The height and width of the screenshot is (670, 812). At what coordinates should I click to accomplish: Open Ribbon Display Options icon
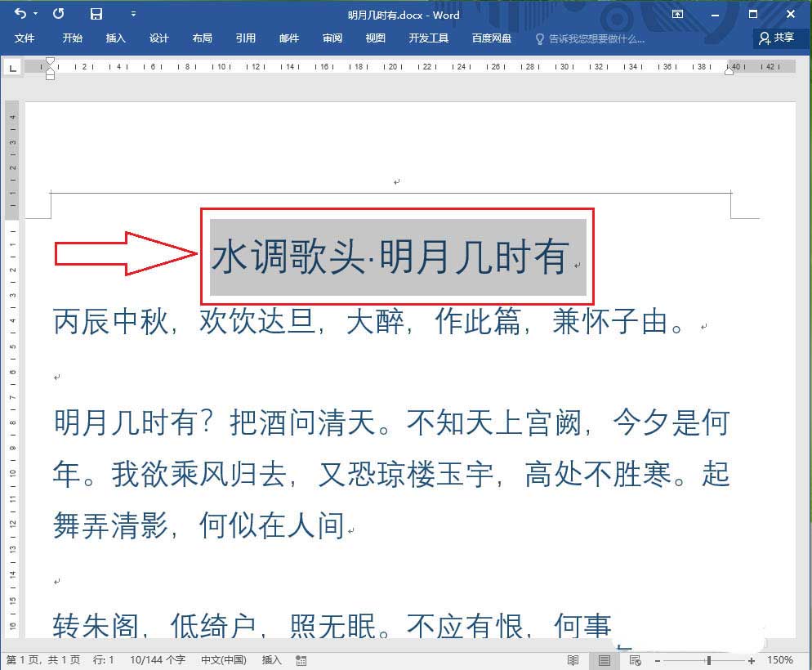click(x=677, y=14)
